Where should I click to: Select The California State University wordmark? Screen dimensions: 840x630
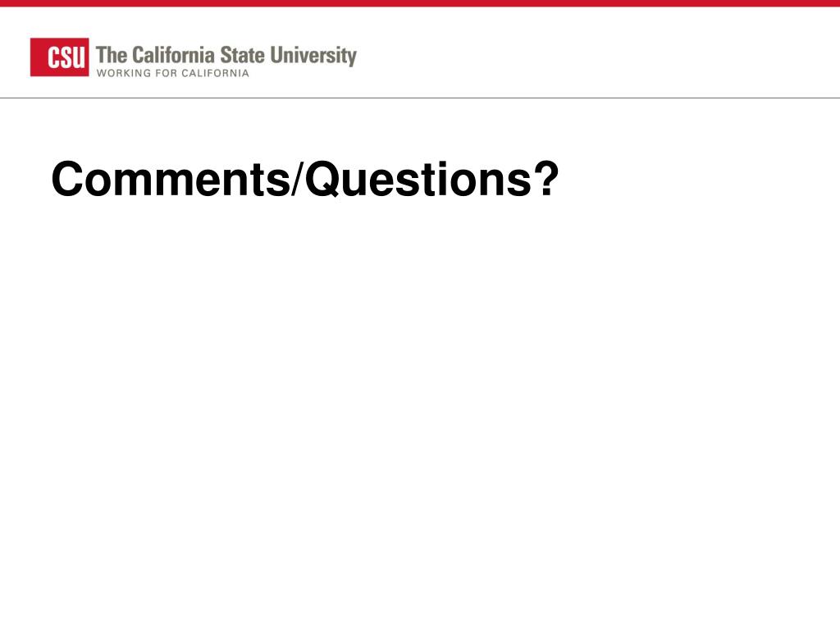[x=226, y=55]
